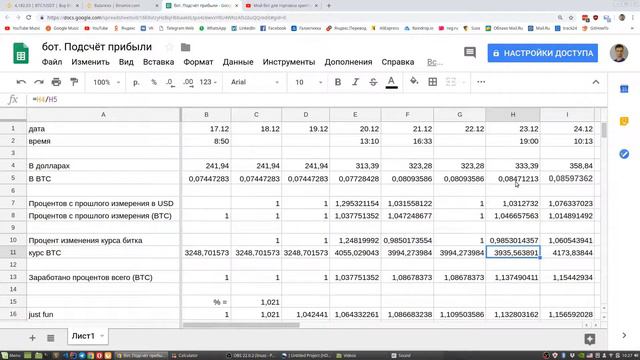The width and height of the screenshot is (640, 360).
Task: Open Keep notes in side panel
Action: click(624, 121)
